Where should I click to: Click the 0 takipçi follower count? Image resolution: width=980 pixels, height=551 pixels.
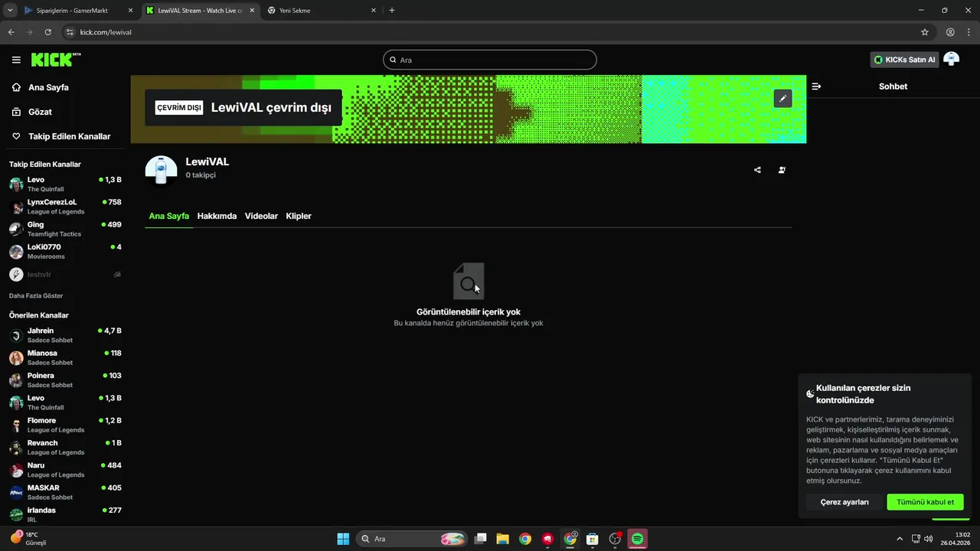click(201, 175)
